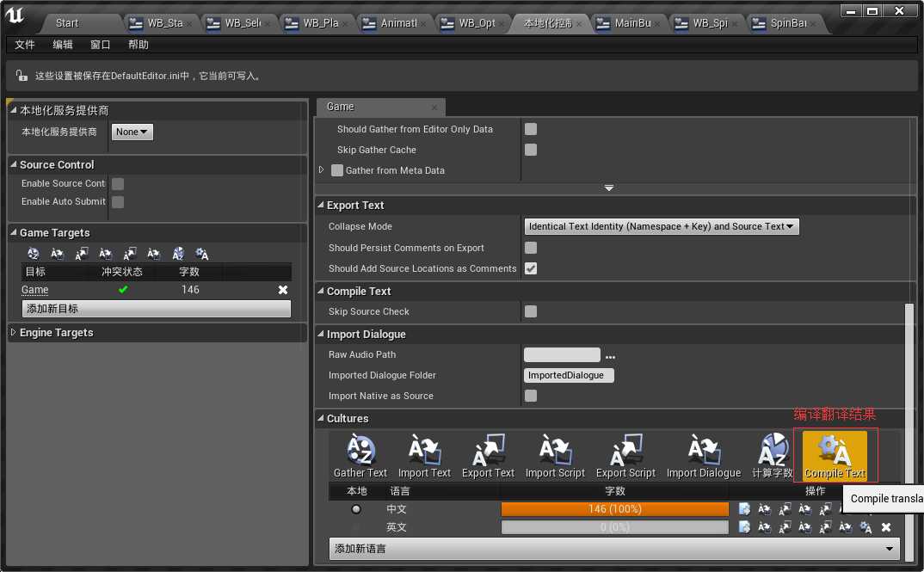Click the Imported Dialogue Folder field
The image size is (924, 572).
pyautogui.click(x=569, y=375)
